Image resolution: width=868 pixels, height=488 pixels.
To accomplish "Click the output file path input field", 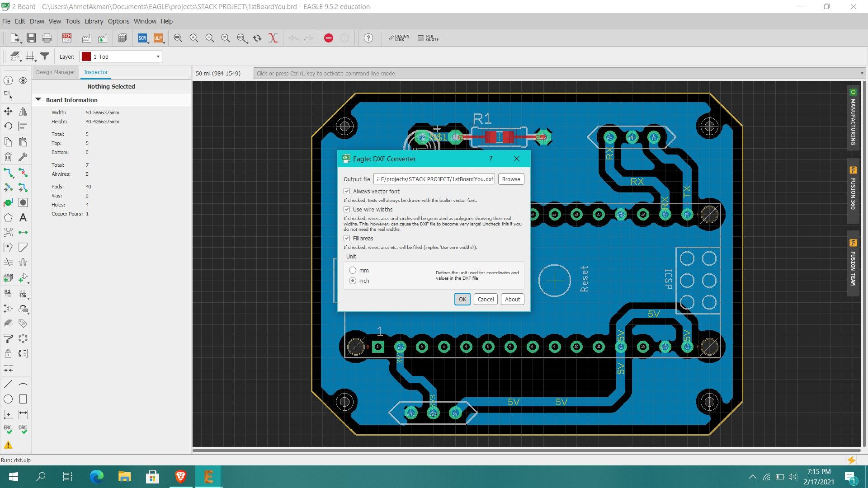I will 434,179.
